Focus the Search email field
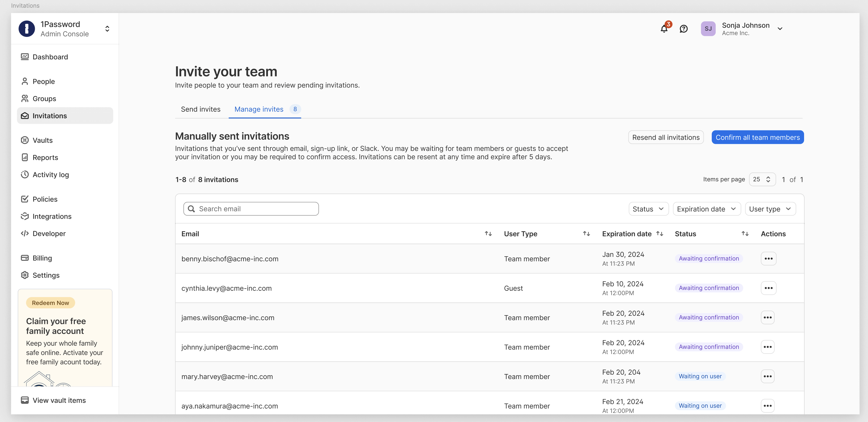Screen dimensions: 868x422 coord(256,209)
